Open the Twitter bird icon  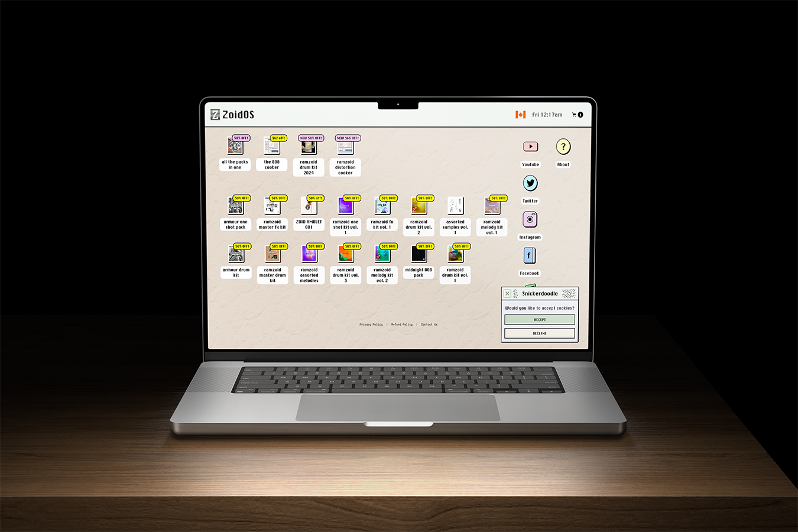coord(530,183)
